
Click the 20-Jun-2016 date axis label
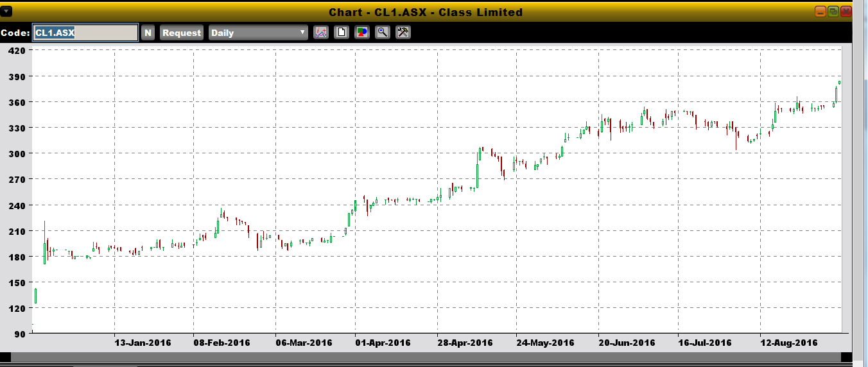pos(627,343)
